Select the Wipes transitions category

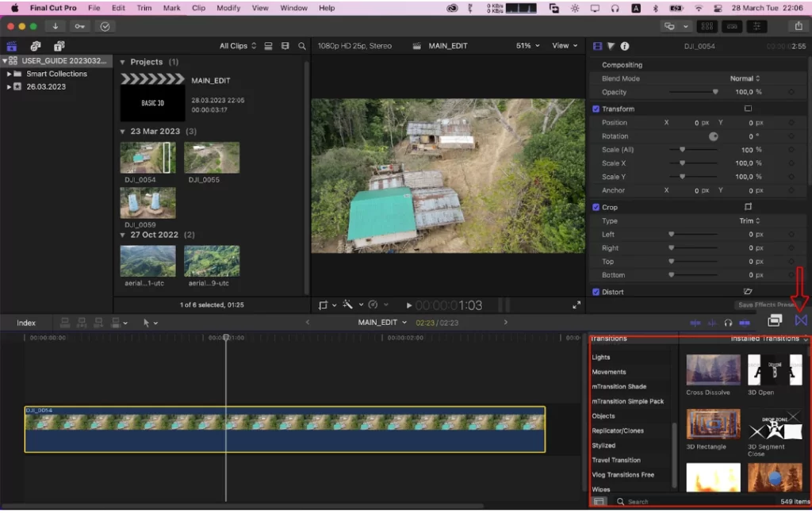click(601, 489)
